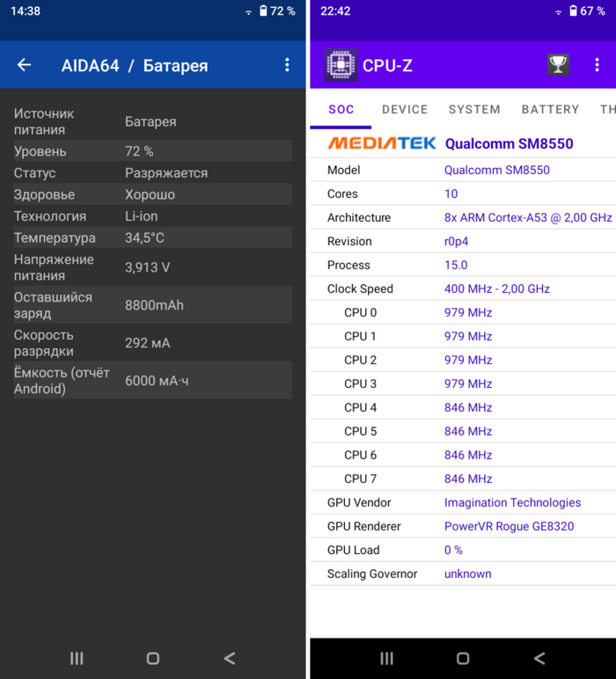
Task: Click the Process value '15.0'
Action: pyautogui.click(x=456, y=265)
